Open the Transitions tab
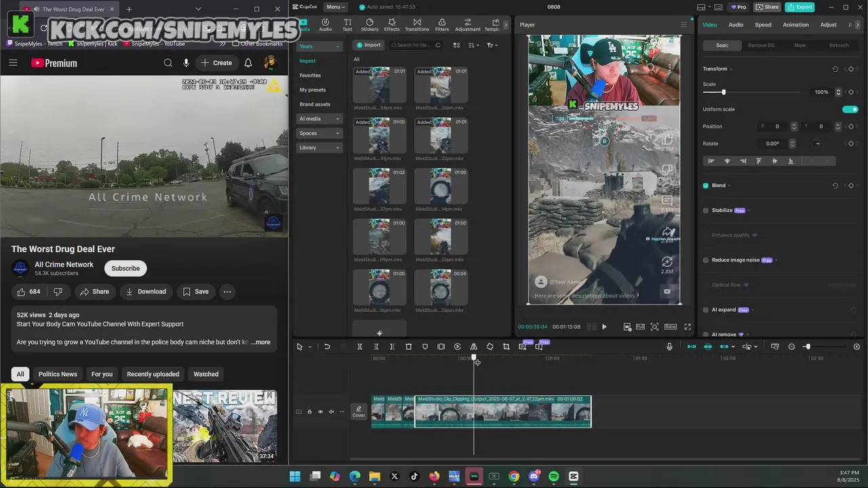 417,25
